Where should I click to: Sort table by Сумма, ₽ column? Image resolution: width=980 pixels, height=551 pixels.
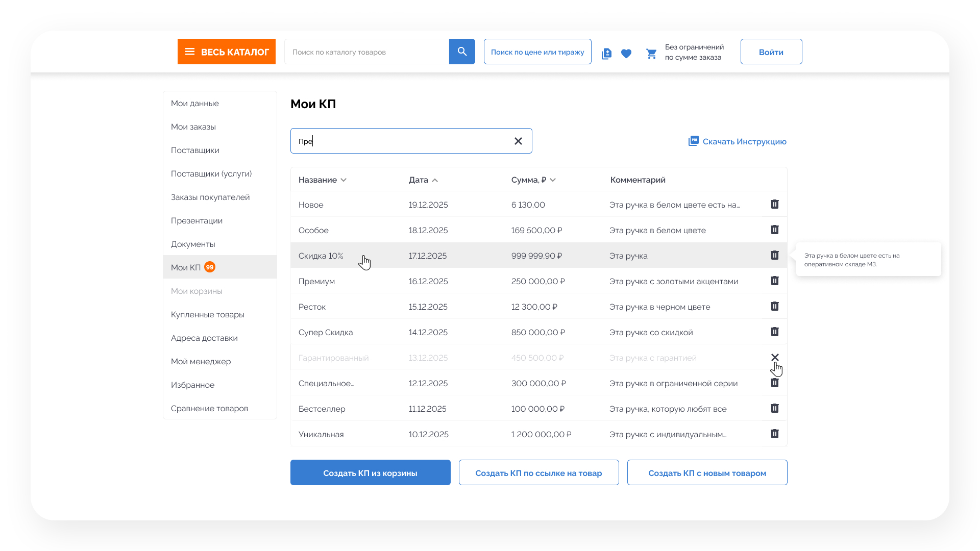point(533,180)
